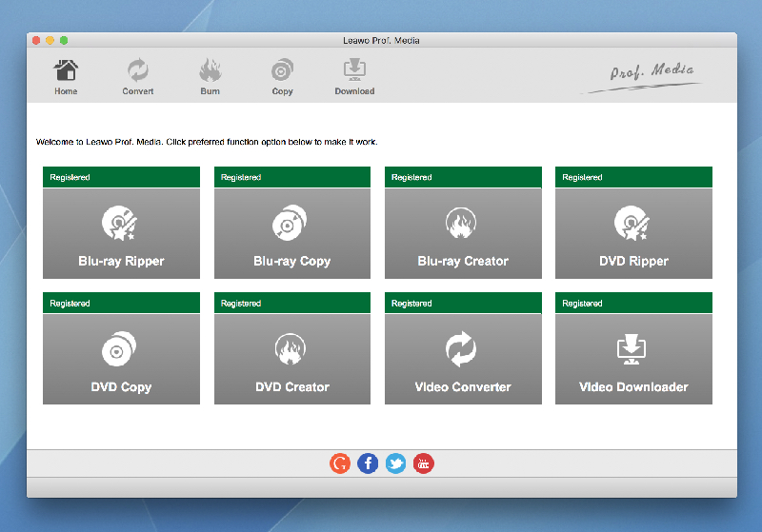Viewport: 762px width, 532px height.
Task: Launch Blu-ray Copy via its label
Action: point(292,261)
